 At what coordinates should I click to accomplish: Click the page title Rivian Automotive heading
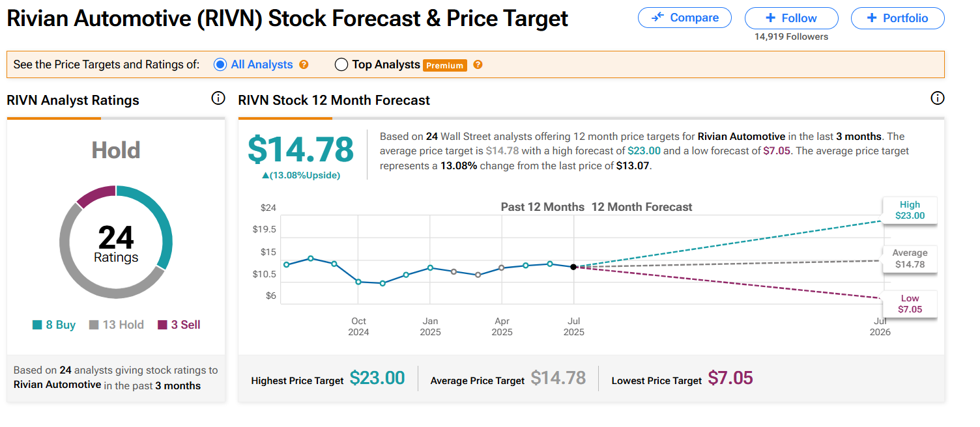[x=287, y=18]
